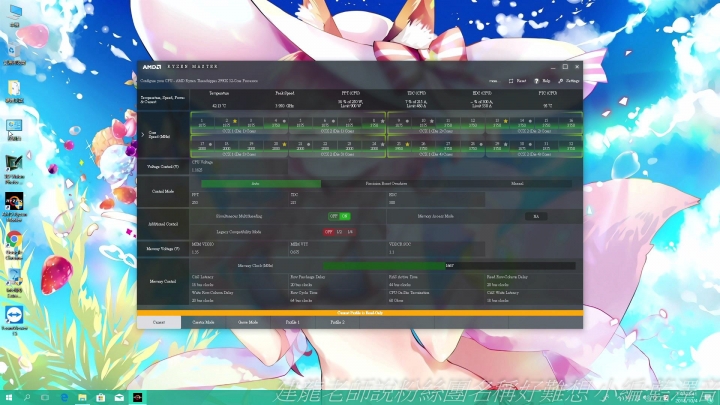Image resolution: width=720 pixels, height=405 pixels.
Task: Open the Control Panel desktop icon
Action: (14, 129)
